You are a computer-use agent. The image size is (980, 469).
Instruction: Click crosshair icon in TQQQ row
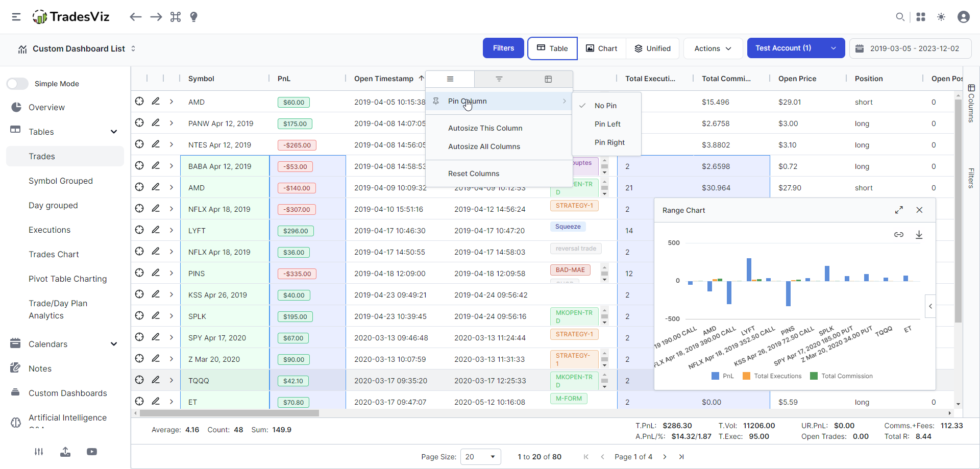(x=139, y=380)
